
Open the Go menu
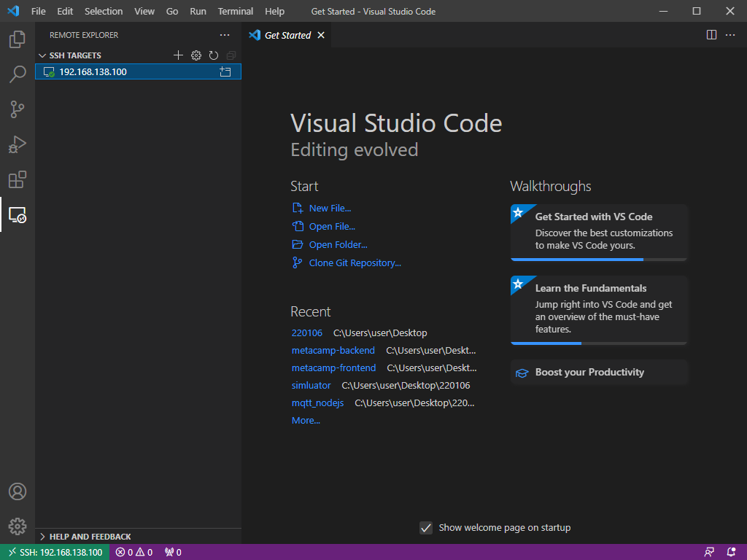coord(172,11)
